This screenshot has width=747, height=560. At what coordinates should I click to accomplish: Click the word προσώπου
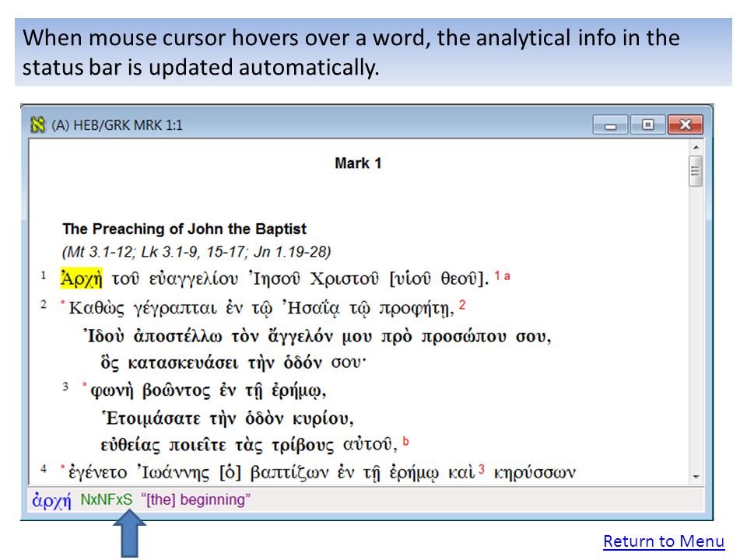click(464, 337)
